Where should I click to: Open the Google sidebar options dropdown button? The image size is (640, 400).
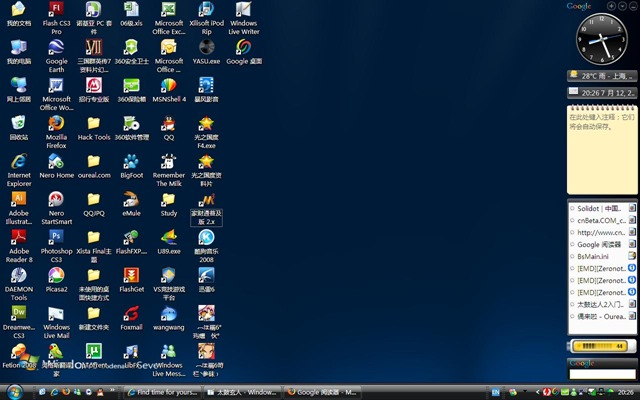pyautogui.click(x=622, y=6)
